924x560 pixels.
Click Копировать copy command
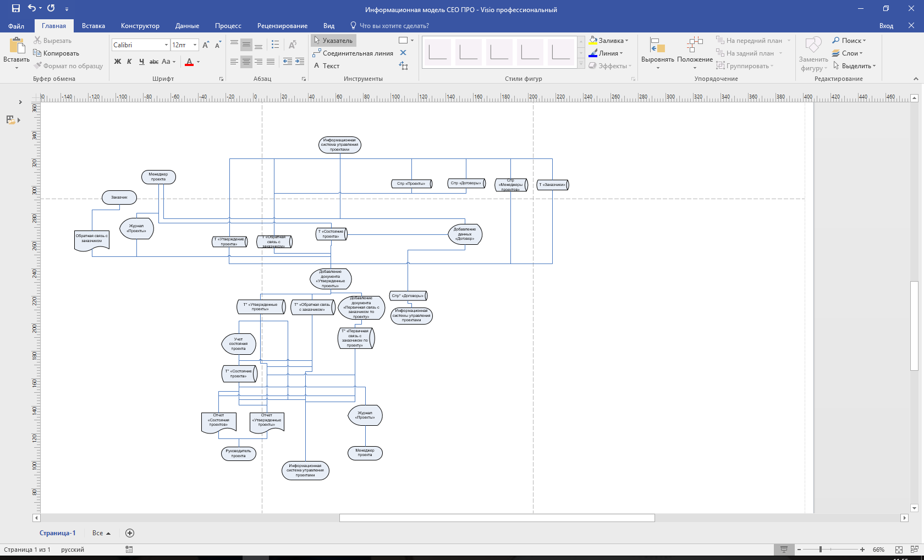click(x=57, y=53)
